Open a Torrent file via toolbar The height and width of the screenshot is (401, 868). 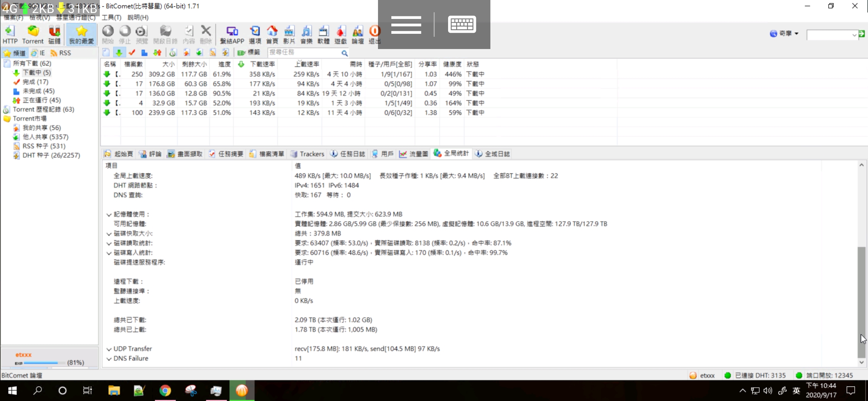click(x=33, y=35)
